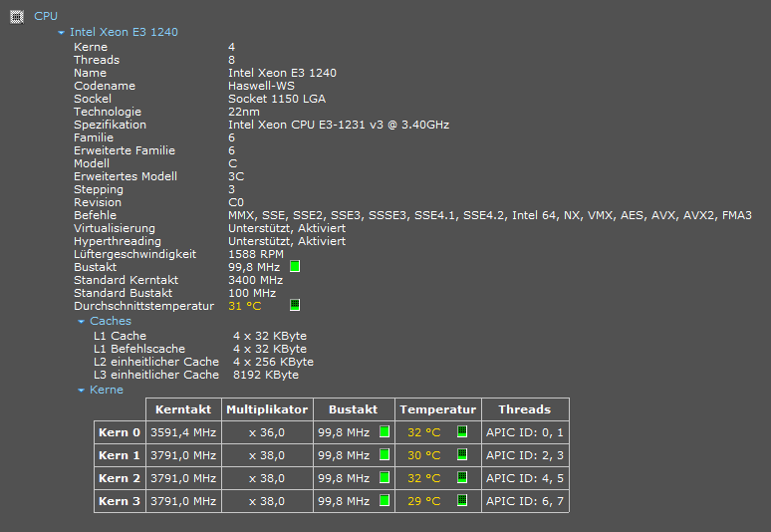
Task: Click the CPU chip icon
Action: pos(17,17)
